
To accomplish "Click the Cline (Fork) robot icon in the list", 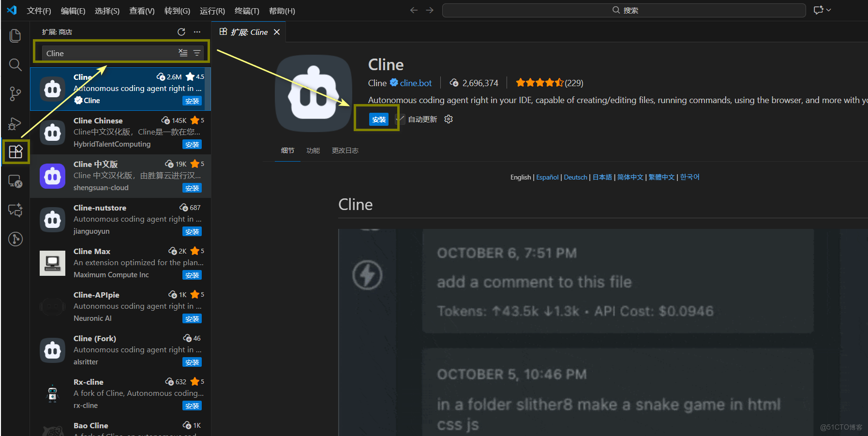I will [x=52, y=350].
